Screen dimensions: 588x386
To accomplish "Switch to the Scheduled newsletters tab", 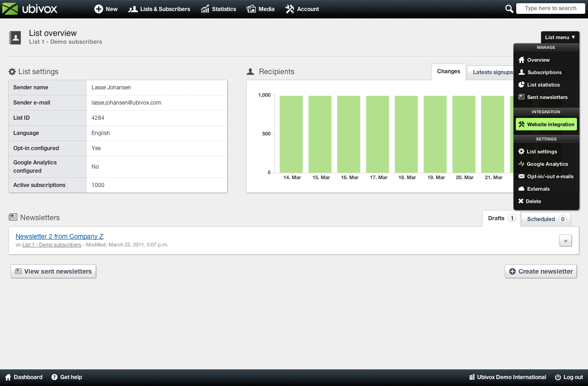I will 546,219.
